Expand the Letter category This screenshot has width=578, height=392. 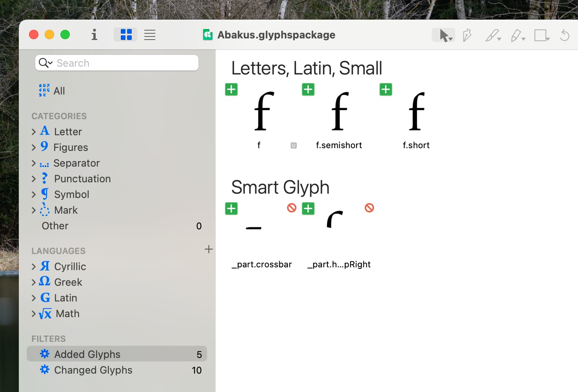[34, 132]
